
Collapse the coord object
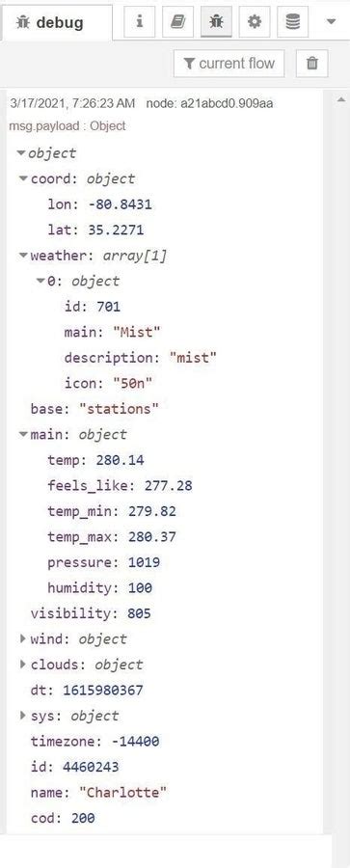click(x=23, y=178)
